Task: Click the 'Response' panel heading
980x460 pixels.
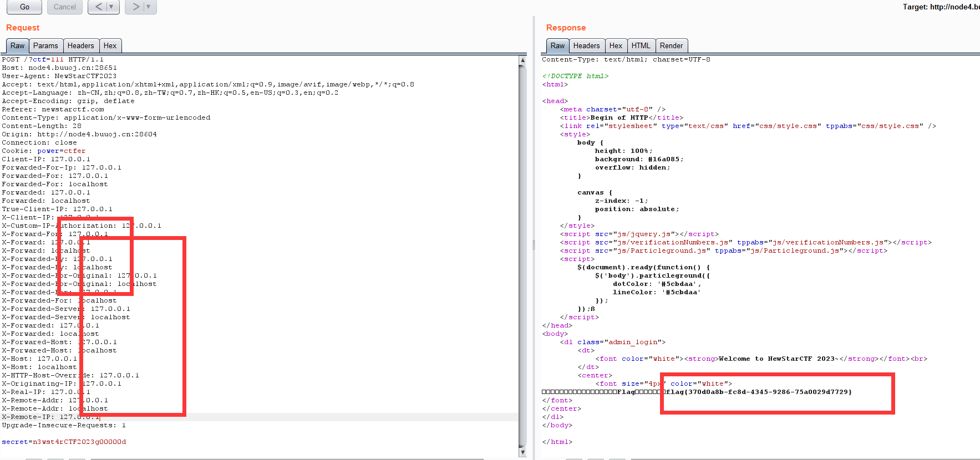Action: coord(566,28)
